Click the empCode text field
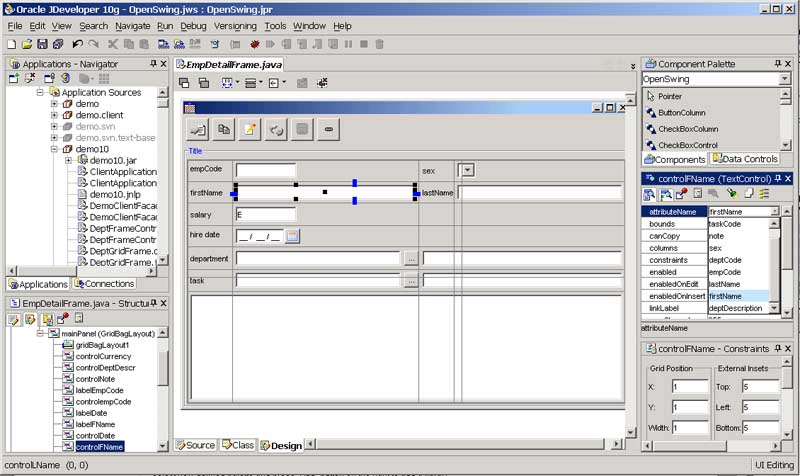Image resolution: width=800 pixels, height=476 pixels. click(x=266, y=170)
